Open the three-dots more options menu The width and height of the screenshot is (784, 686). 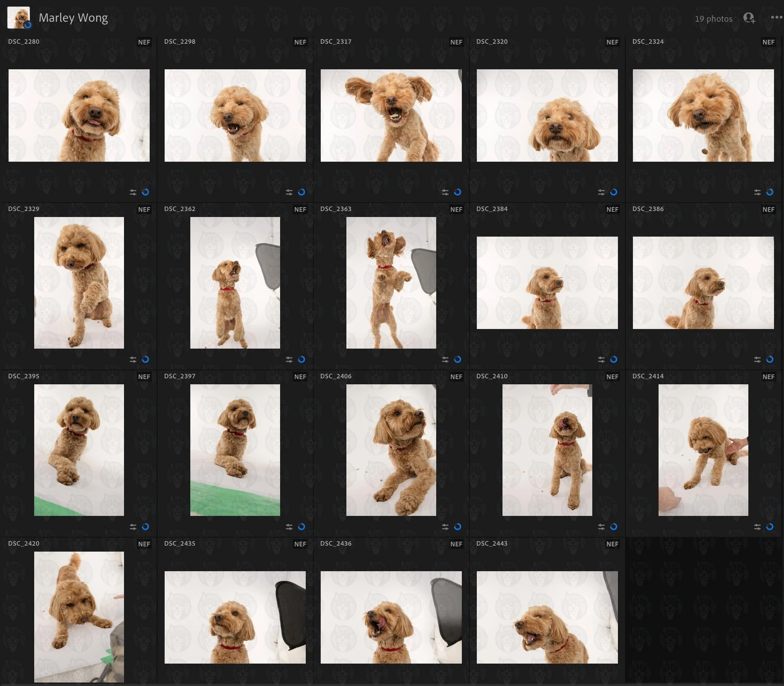tap(776, 17)
